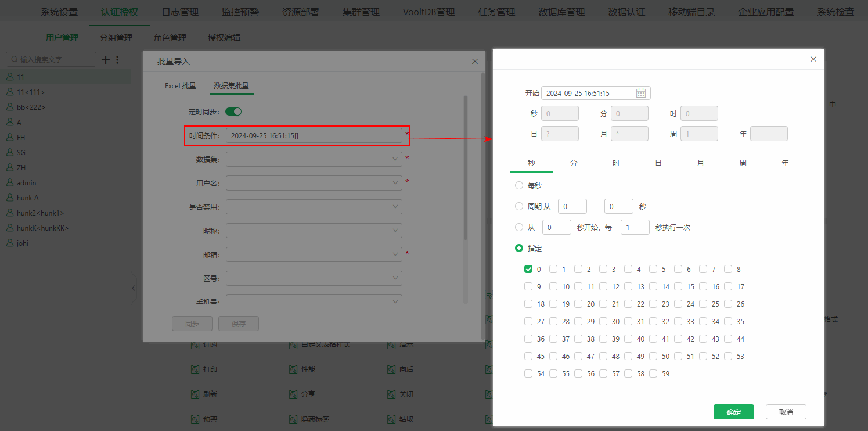868x431 pixels.
Task: Click the period start value field
Action: [x=572, y=206]
